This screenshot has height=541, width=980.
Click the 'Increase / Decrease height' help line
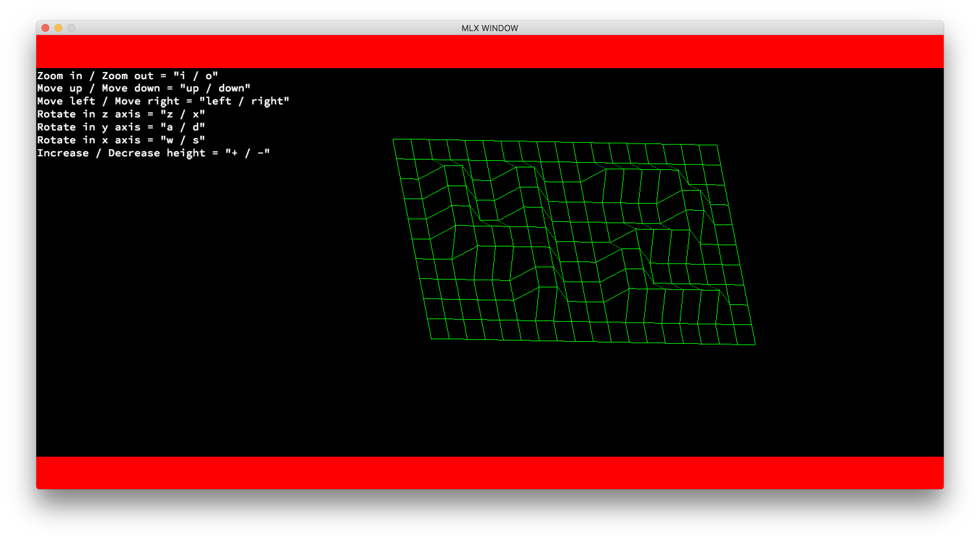(153, 153)
